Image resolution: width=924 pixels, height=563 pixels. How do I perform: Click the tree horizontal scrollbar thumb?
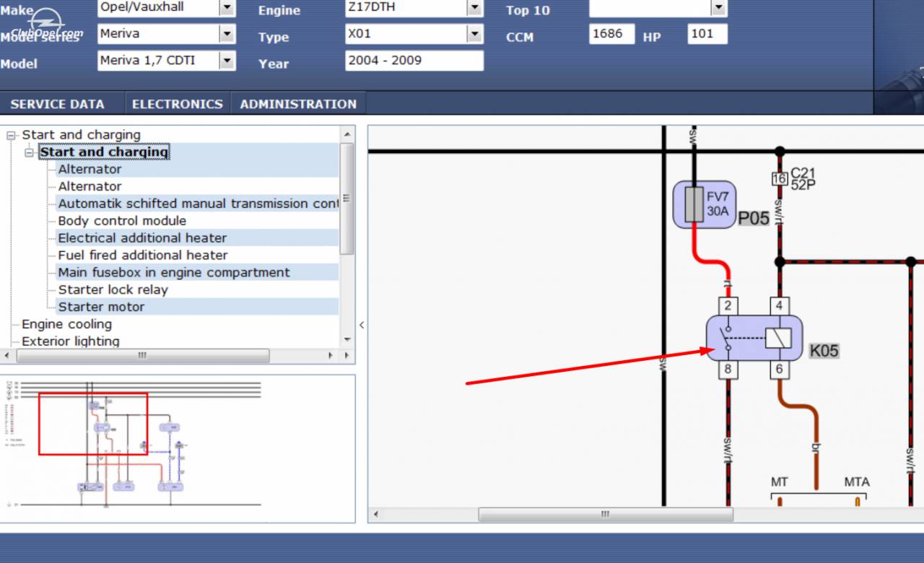143,356
